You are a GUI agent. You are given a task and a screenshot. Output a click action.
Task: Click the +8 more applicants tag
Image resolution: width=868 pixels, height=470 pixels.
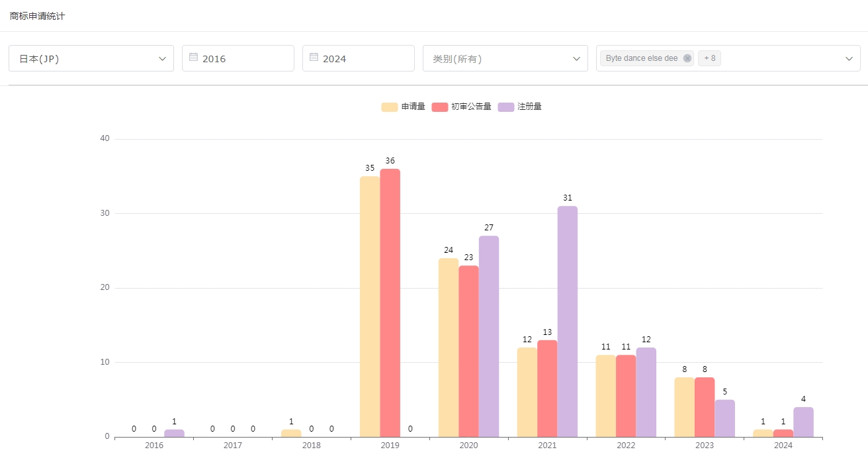click(709, 58)
